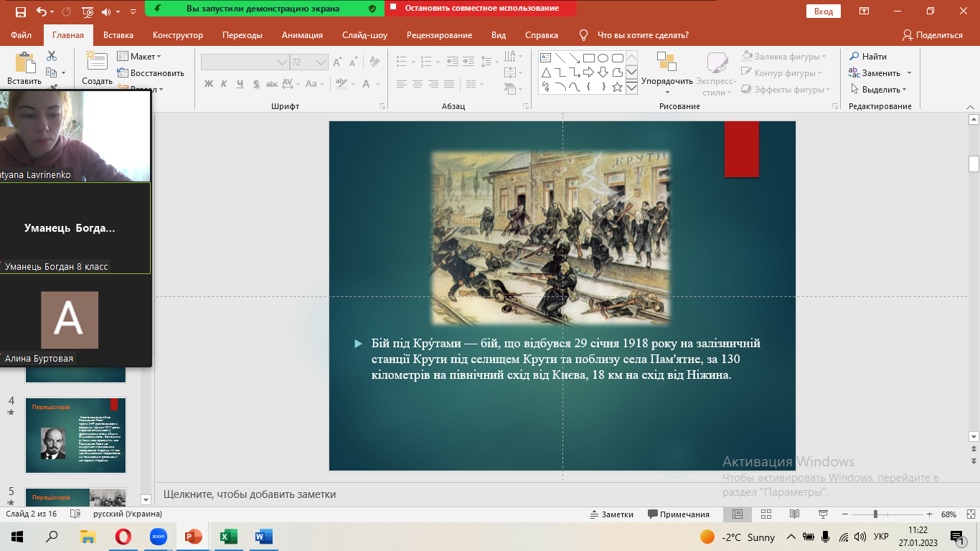Toggle Underline (Ч) formatting

point(240,84)
